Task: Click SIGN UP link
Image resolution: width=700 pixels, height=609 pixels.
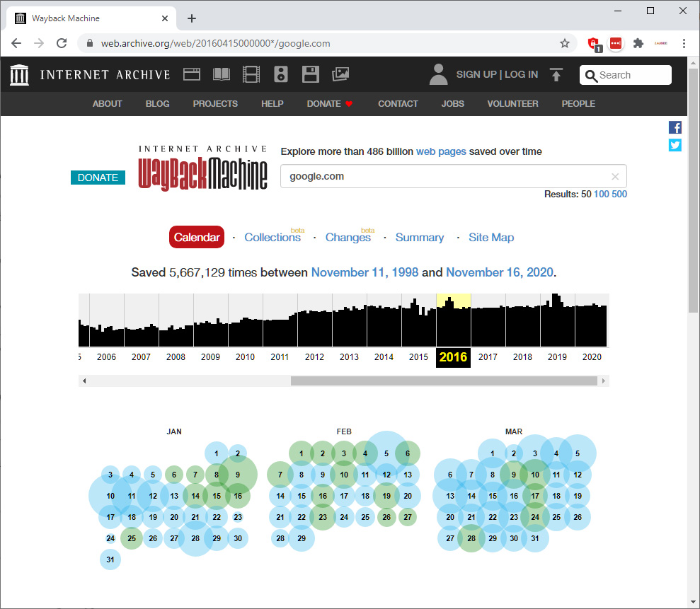Action: (476, 74)
